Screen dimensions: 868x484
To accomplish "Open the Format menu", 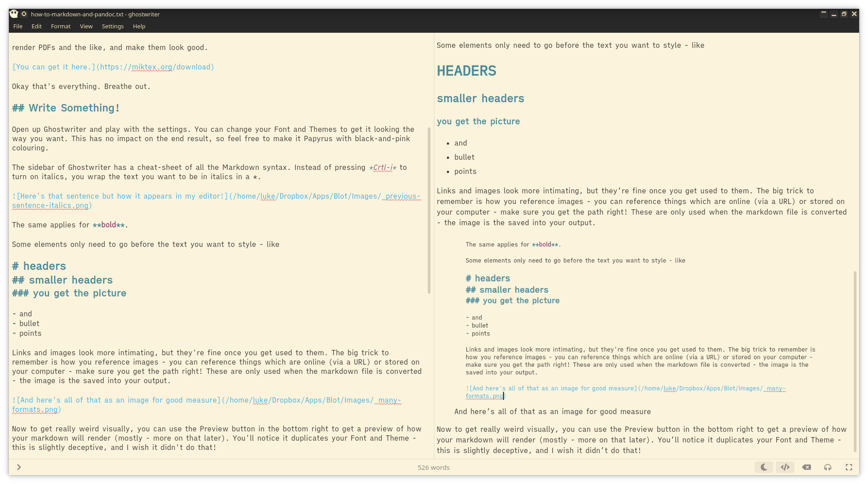I will pyautogui.click(x=61, y=27).
